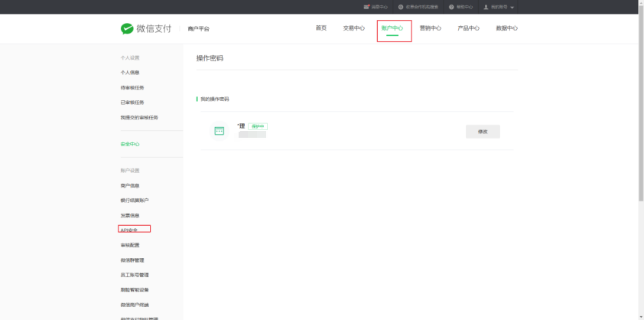The height and width of the screenshot is (320, 644).
Task: Switch to the 交易中心 tab
Action: click(x=353, y=28)
